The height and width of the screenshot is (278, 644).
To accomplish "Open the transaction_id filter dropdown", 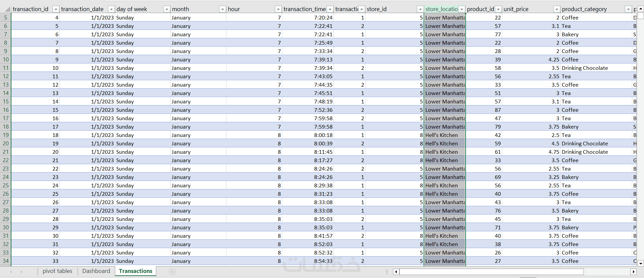I will pyautogui.click(x=56, y=9).
